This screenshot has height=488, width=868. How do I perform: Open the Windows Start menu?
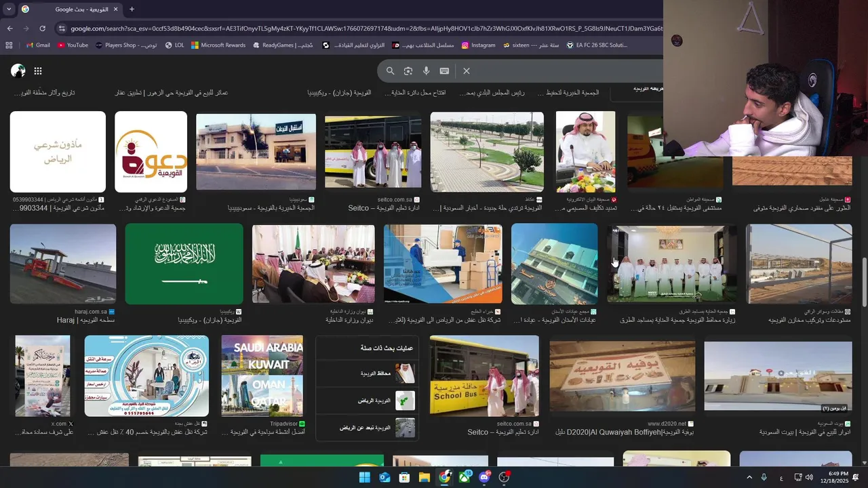click(x=364, y=477)
